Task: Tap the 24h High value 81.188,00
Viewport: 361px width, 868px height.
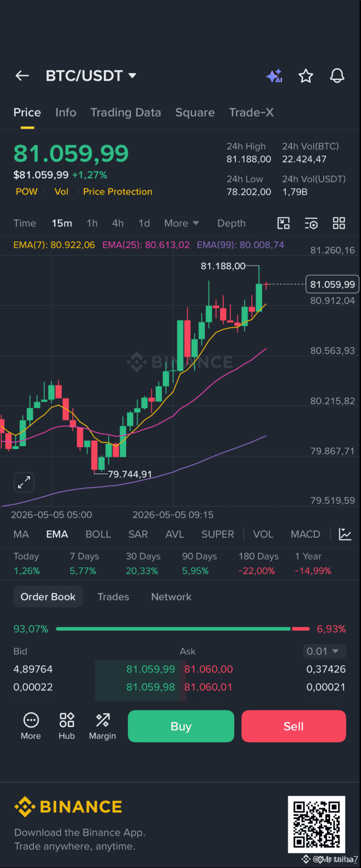Action: coord(249,159)
